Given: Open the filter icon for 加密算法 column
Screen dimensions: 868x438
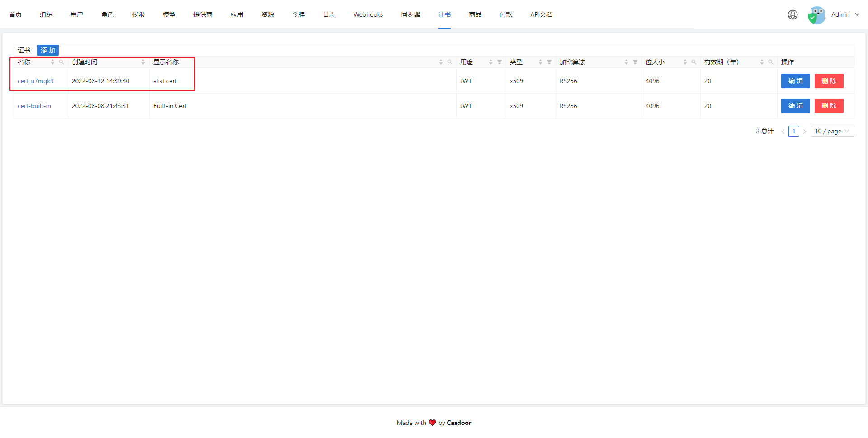Looking at the screenshot, I should (x=635, y=62).
